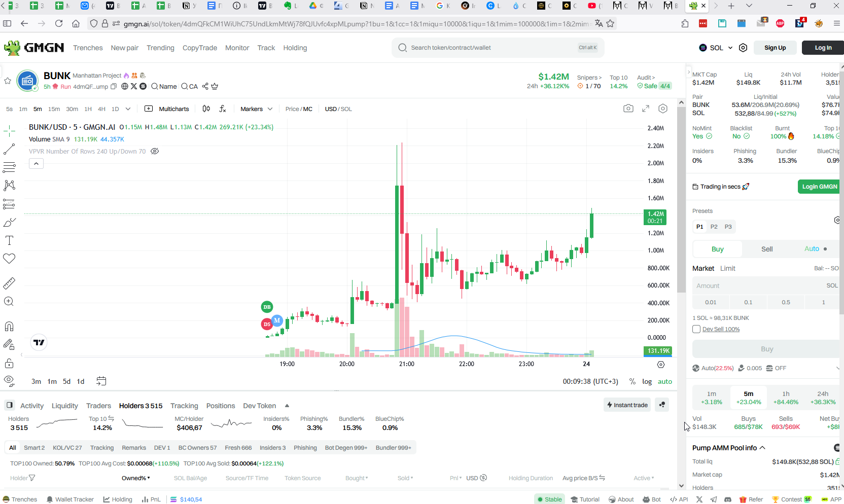Viewport: 844px width, 504px height.
Task: Open the Markers dropdown
Action: coord(256,109)
